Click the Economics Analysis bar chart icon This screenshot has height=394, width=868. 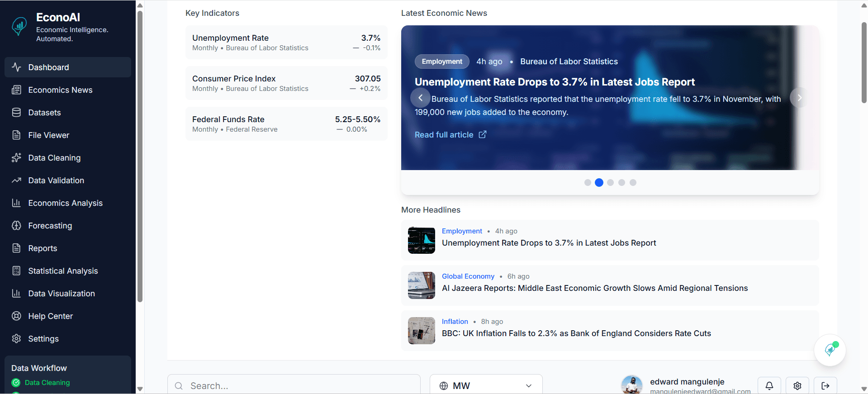point(16,203)
